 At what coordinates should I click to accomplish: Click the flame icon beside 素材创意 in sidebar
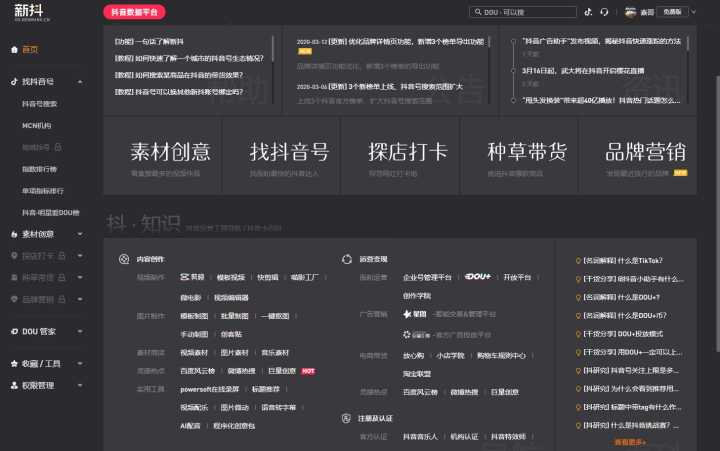[x=14, y=234]
